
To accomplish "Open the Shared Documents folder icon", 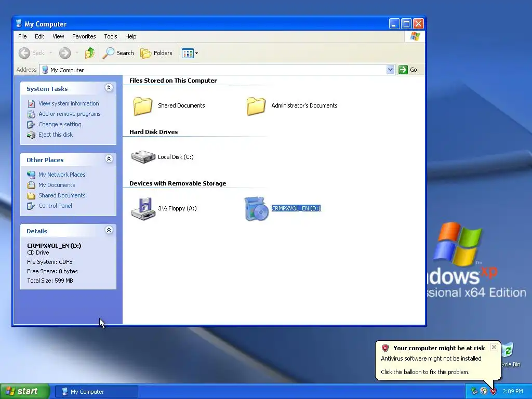I will point(142,106).
